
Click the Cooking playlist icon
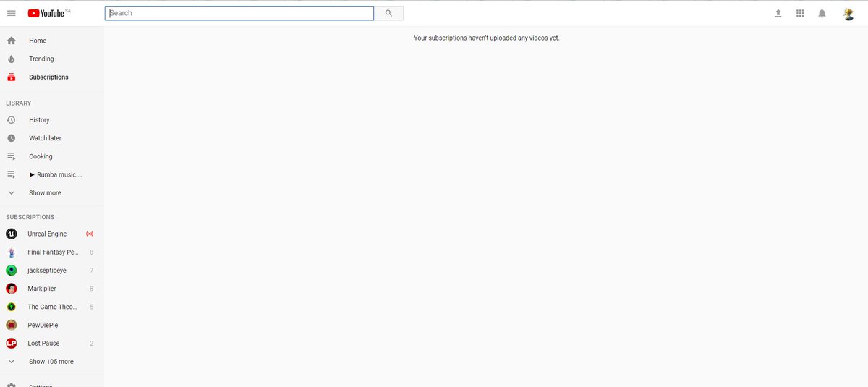tap(12, 156)
